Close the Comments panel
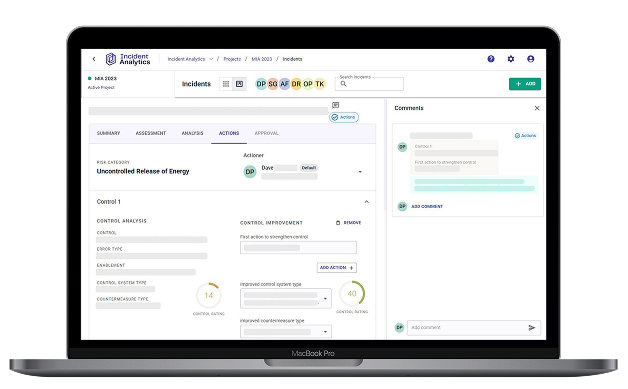Viewport: 628px width, 389px height. tap(537, 108)
